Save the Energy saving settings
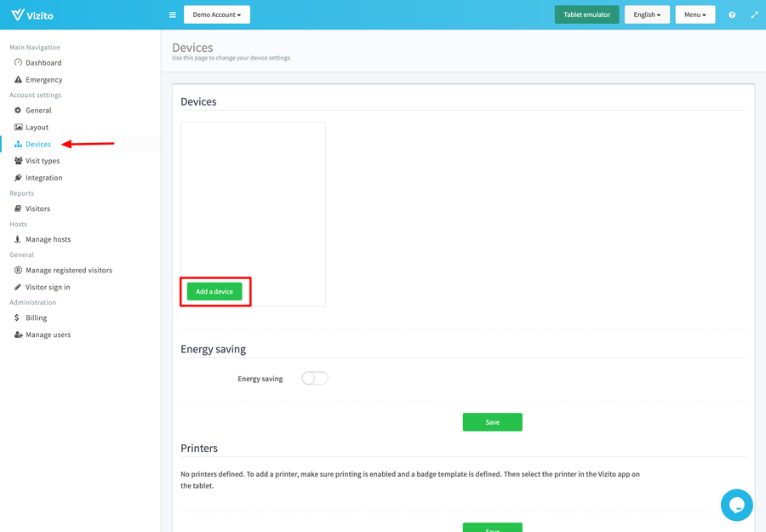Viewport: 766px width, 532px height. point(492,422)
